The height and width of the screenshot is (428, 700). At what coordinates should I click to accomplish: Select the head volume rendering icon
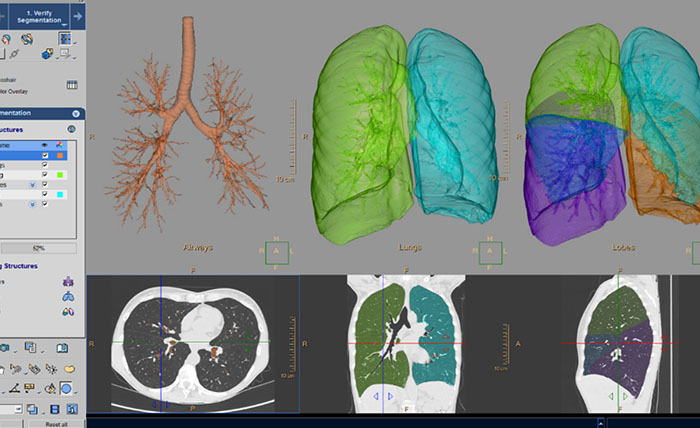pos(6,39)
